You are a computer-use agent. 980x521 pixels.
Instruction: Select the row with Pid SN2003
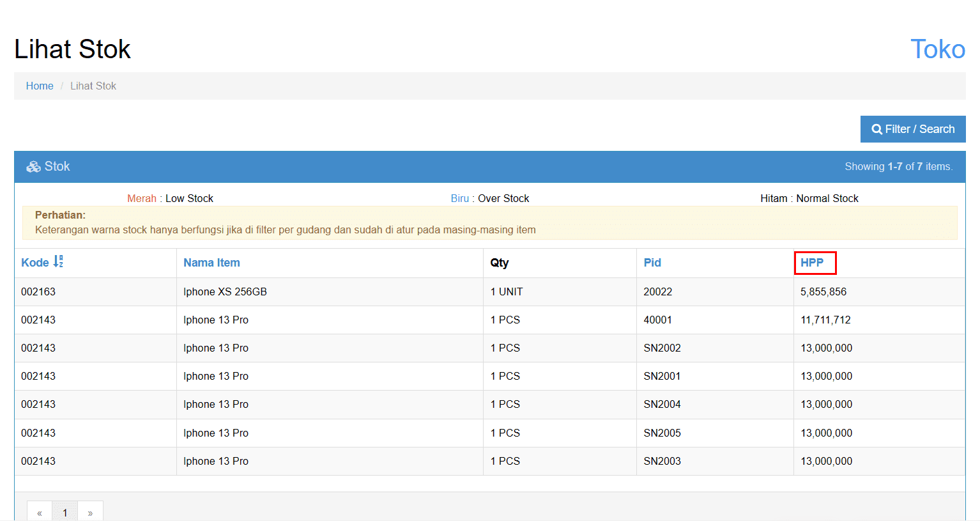pyautogui.click(x=662, y=461)
